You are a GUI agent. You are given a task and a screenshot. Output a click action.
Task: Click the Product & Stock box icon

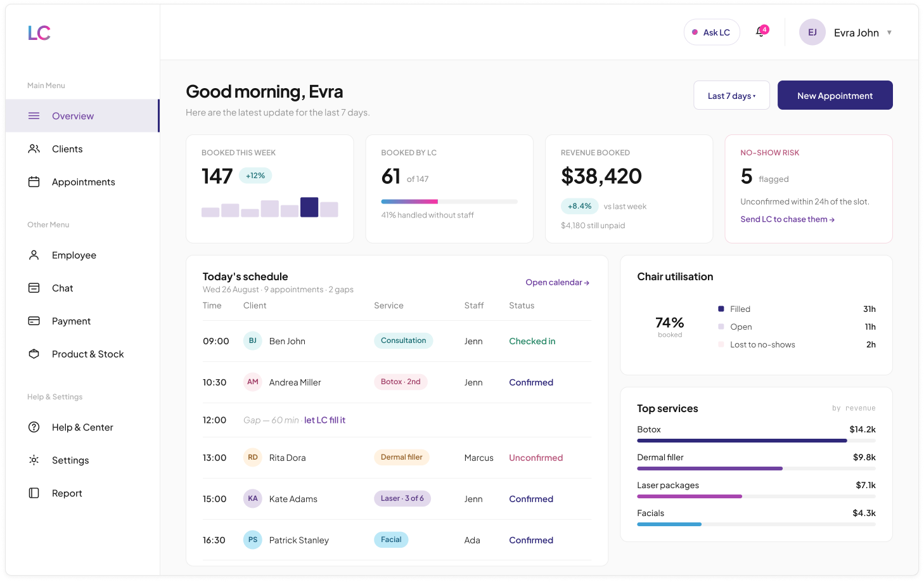coord(34,354)
